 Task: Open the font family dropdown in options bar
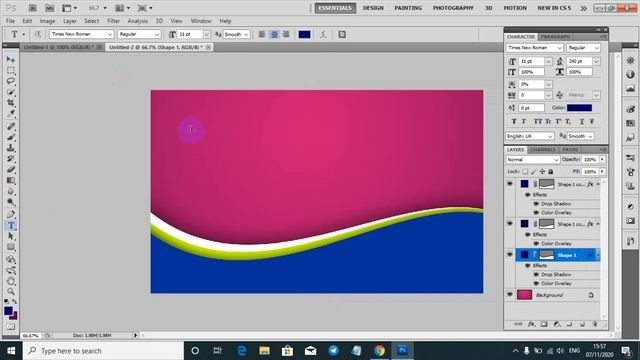click(x=110, y=34)
